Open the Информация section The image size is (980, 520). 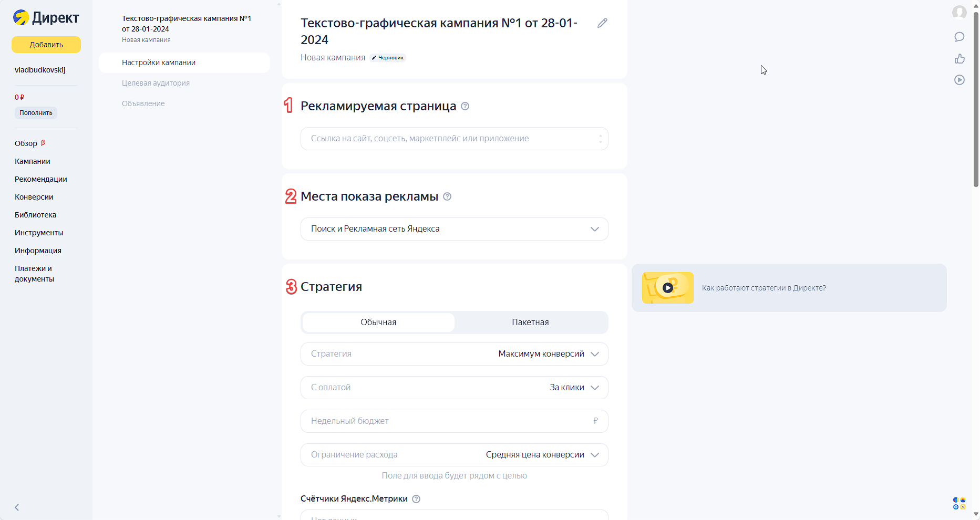pyautogui.click(x=38, y=251)
